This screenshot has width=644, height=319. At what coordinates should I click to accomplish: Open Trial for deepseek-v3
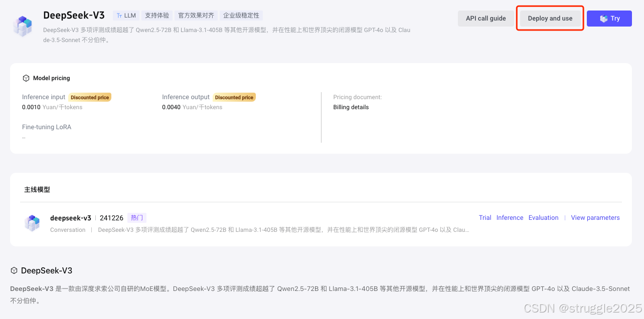pos(485,218)
